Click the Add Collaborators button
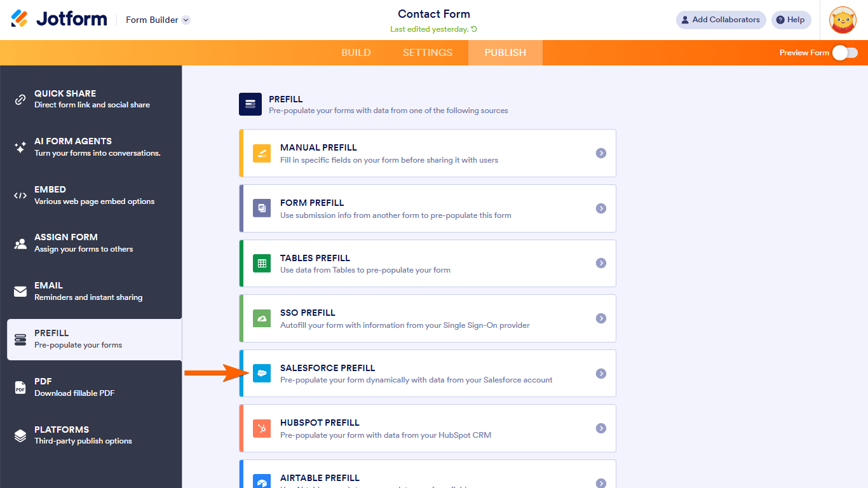Viewport: 868px width, 488px height. (x=721, y=20)
